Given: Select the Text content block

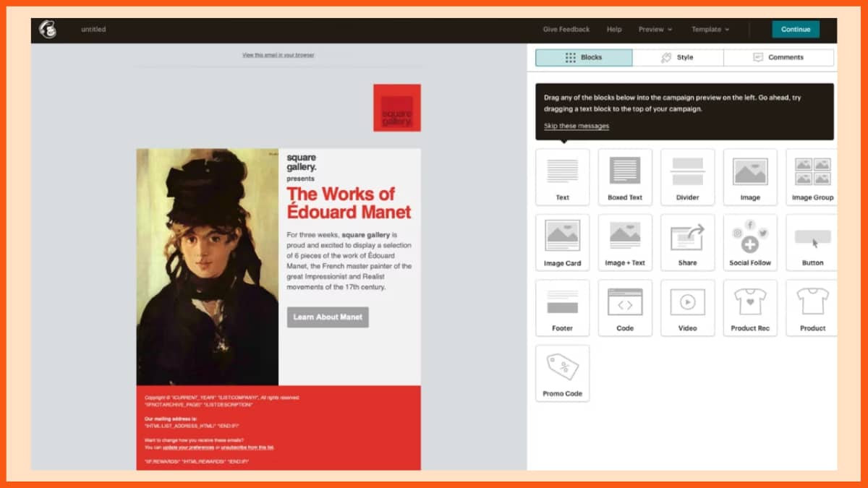Looking at the screenshot, I should pos(562,176).
